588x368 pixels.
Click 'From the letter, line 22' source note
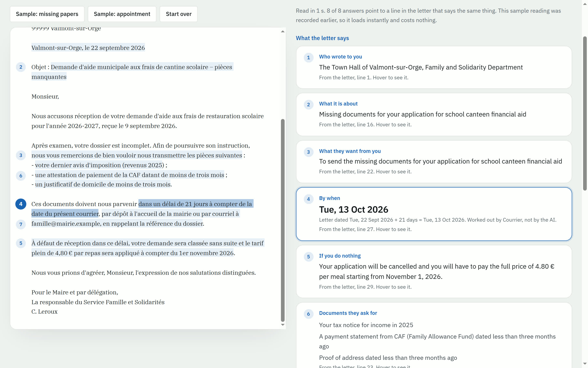[x=365, y=172]
